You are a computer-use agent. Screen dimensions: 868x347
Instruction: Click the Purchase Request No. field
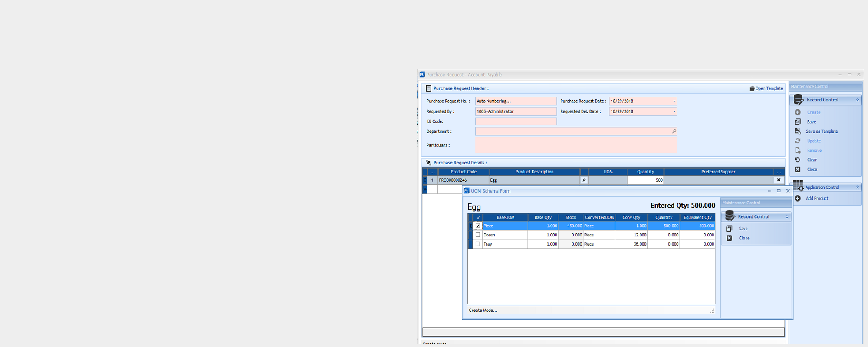coord(516,101)
